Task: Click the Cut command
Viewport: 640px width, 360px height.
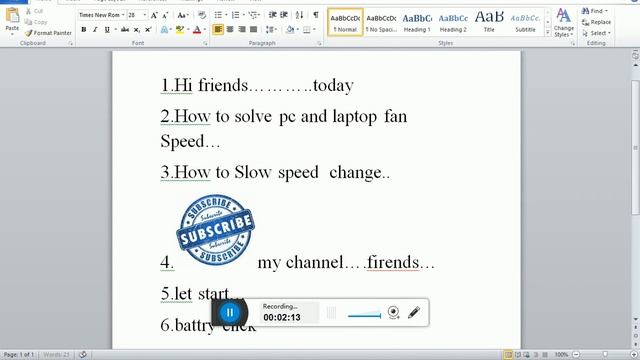Action: [x=35, y=11]
